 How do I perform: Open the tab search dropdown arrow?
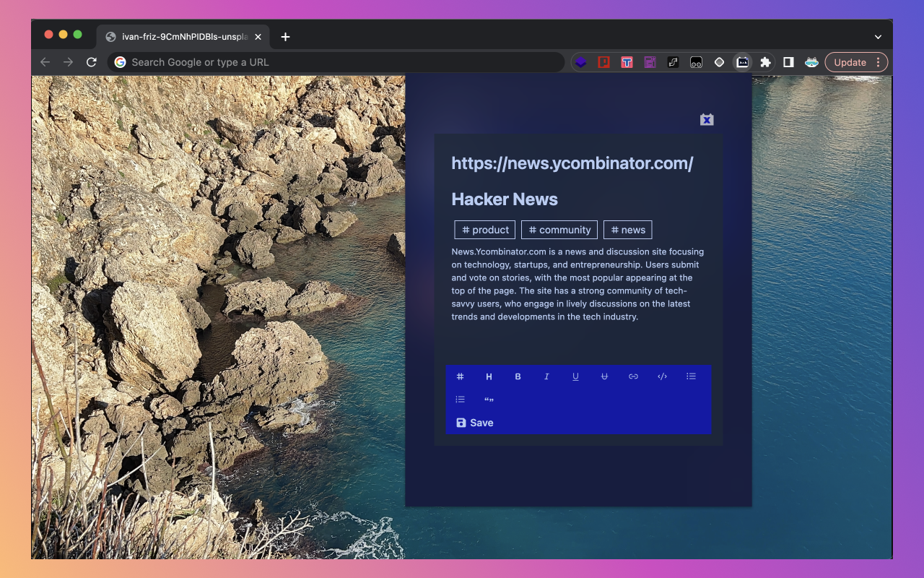[878, 37]
